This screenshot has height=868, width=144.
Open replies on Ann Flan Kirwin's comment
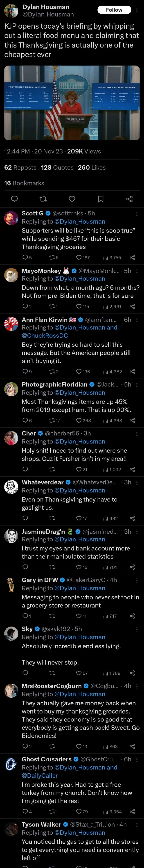click(25, 372)
